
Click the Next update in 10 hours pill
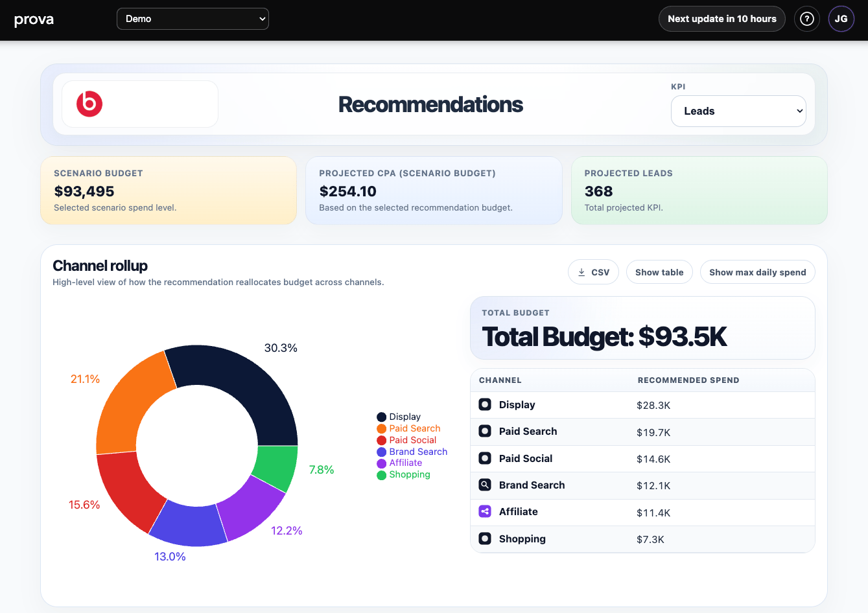[x=722, y=19]
